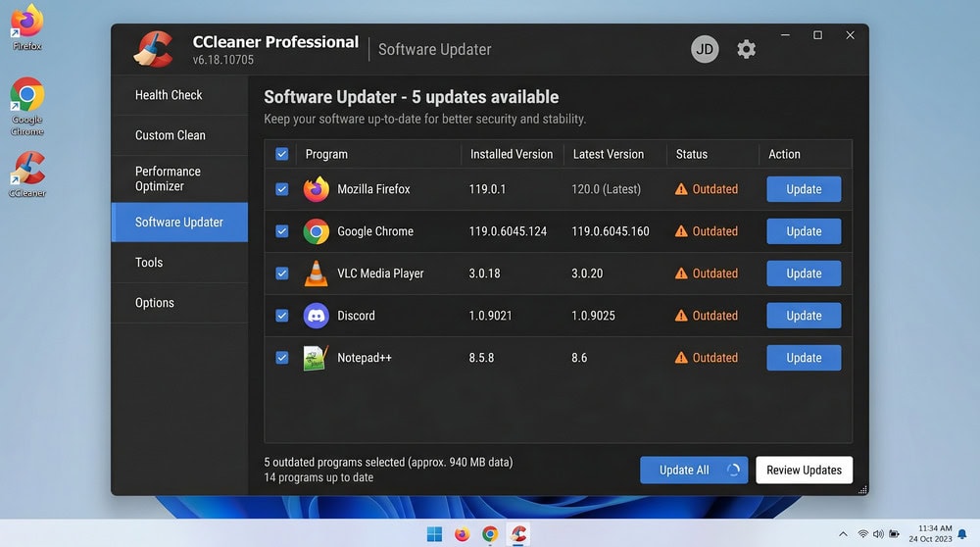The image size is (980, 547).
Task: Update Notepad++
Action: coord(804,358)
